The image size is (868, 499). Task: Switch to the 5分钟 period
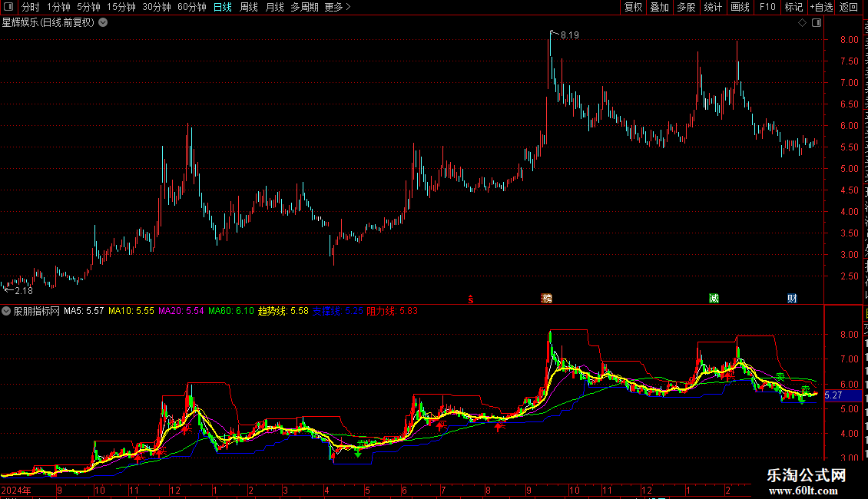click(x=88, y=7)
